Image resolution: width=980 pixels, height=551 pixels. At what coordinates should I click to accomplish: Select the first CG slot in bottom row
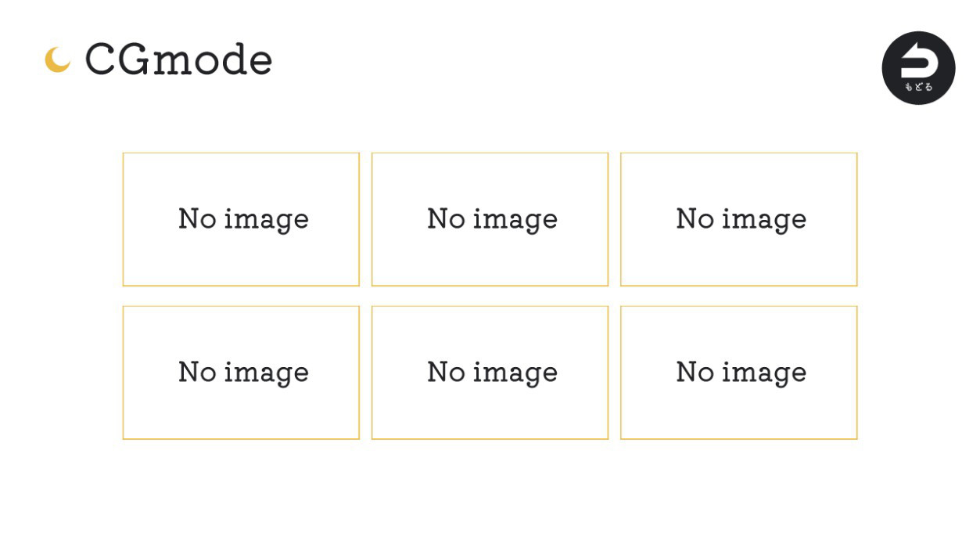coord(241,373)
